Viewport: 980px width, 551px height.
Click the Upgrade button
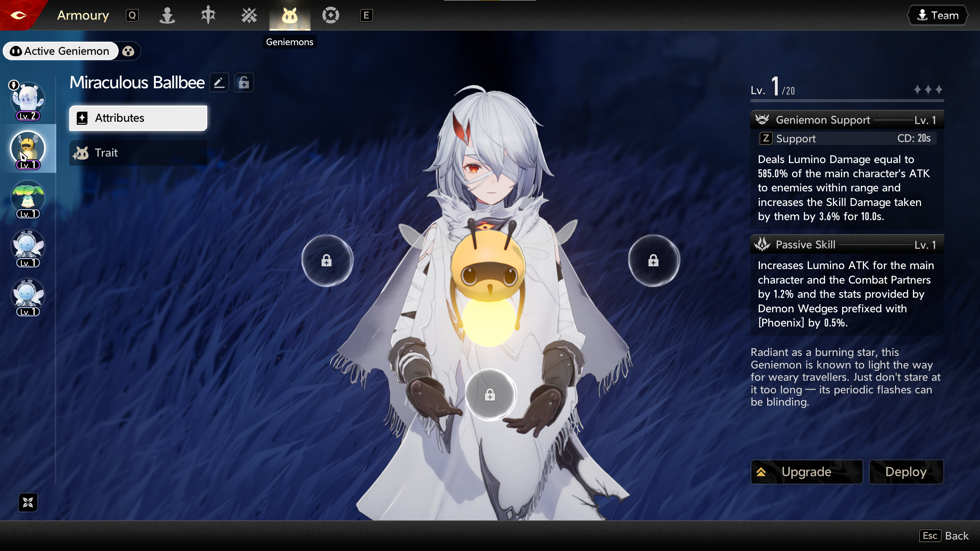pyautogui.click(x=806, y=471)
